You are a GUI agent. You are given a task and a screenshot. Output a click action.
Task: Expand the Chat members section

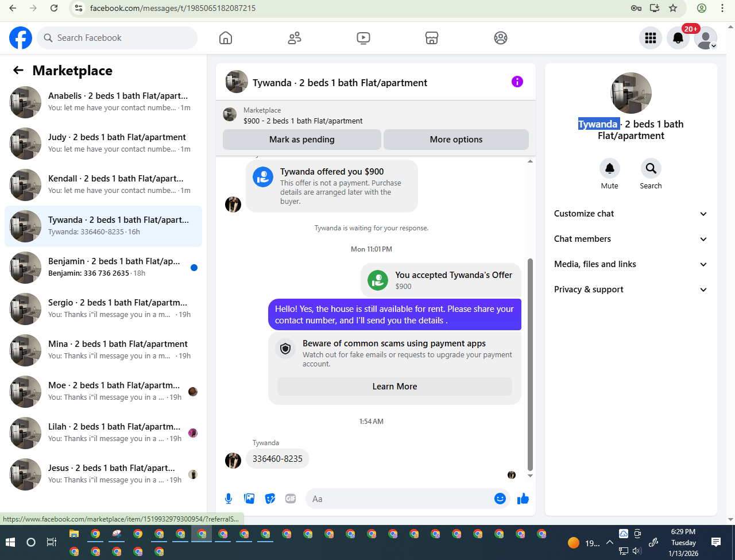(x=630, y=239)
